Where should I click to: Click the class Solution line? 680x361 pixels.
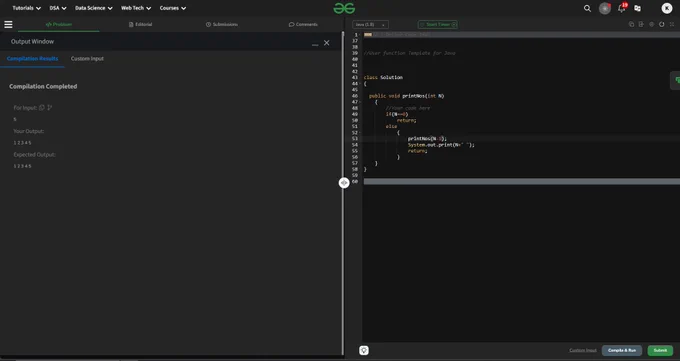pos(383,77)
